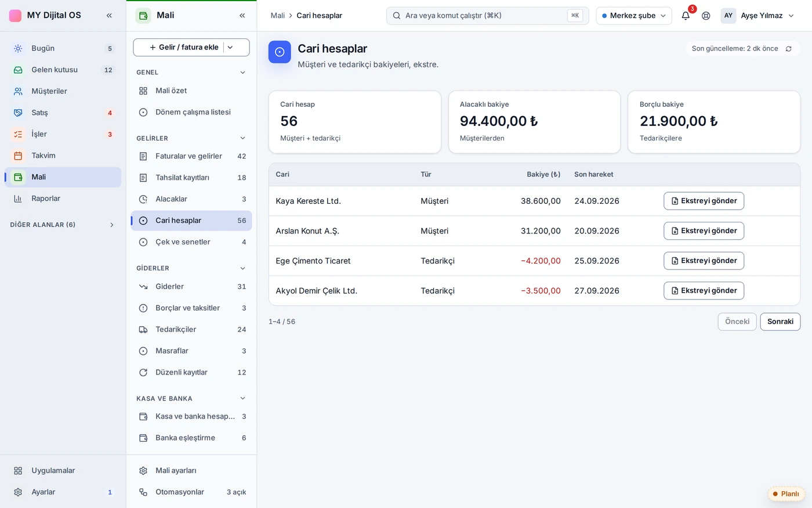This screenshot has width=812, height=508.
Task: Go to Çek ve senetler
Action: [x=191, y=242]
